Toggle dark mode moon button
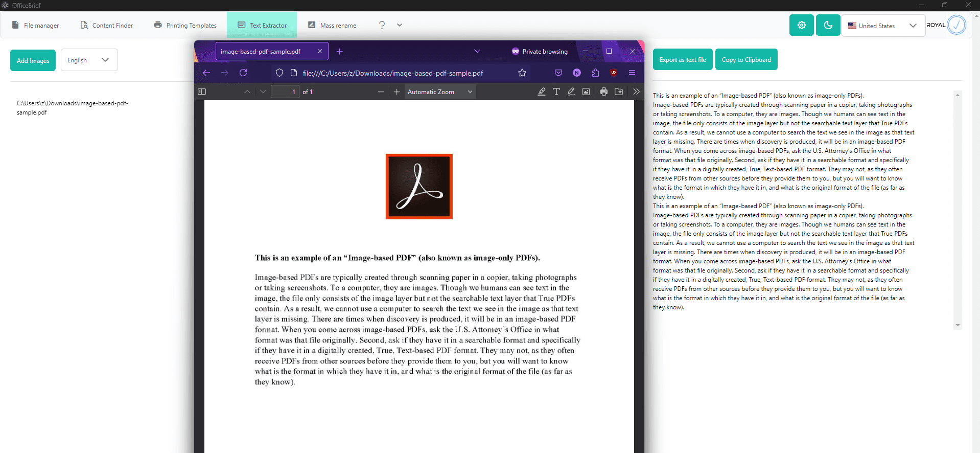 [x=828, y=25]
